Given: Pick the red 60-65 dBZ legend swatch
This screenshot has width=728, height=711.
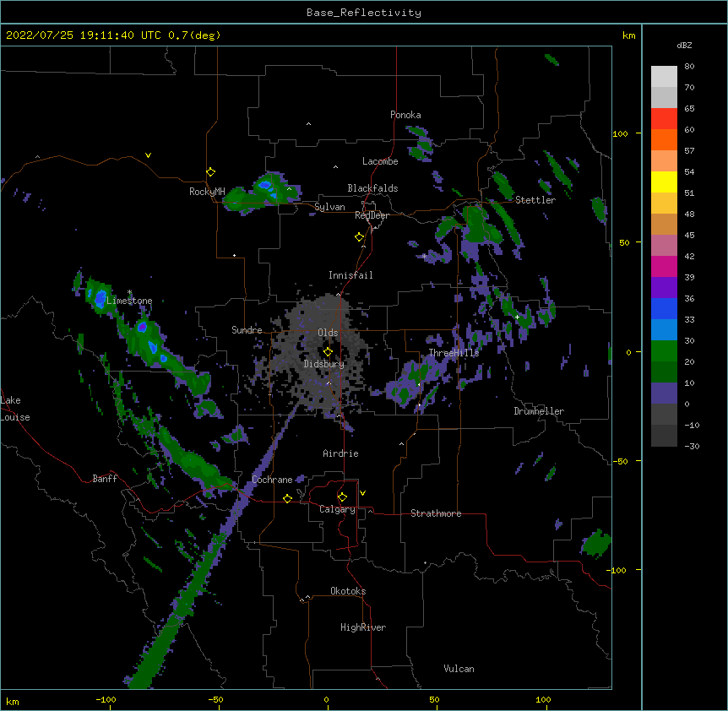Looking at the screenshot, I should pos(664,119).
